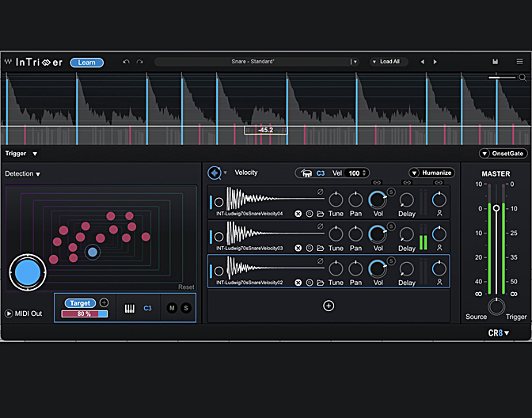Add a new sample layer

328,306
